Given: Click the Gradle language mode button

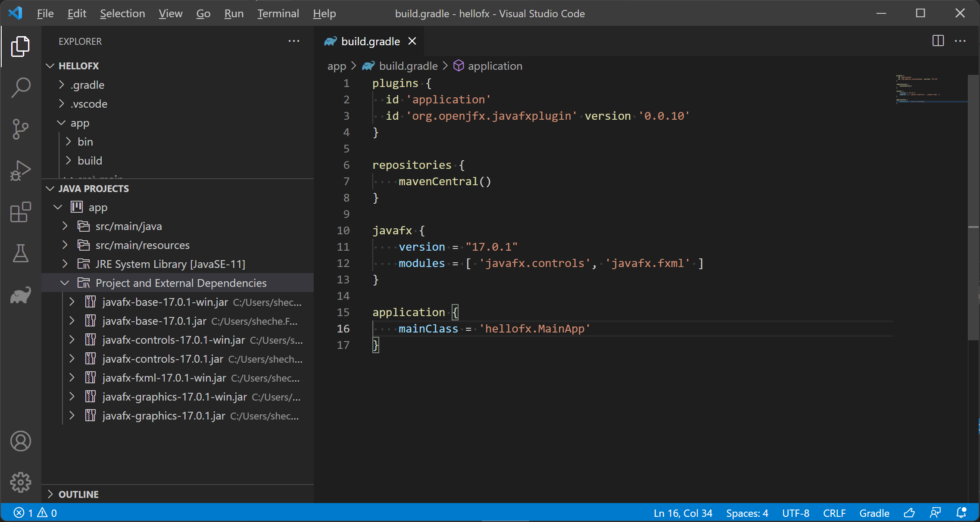Looking at the screenshot, I should (874, 513).
